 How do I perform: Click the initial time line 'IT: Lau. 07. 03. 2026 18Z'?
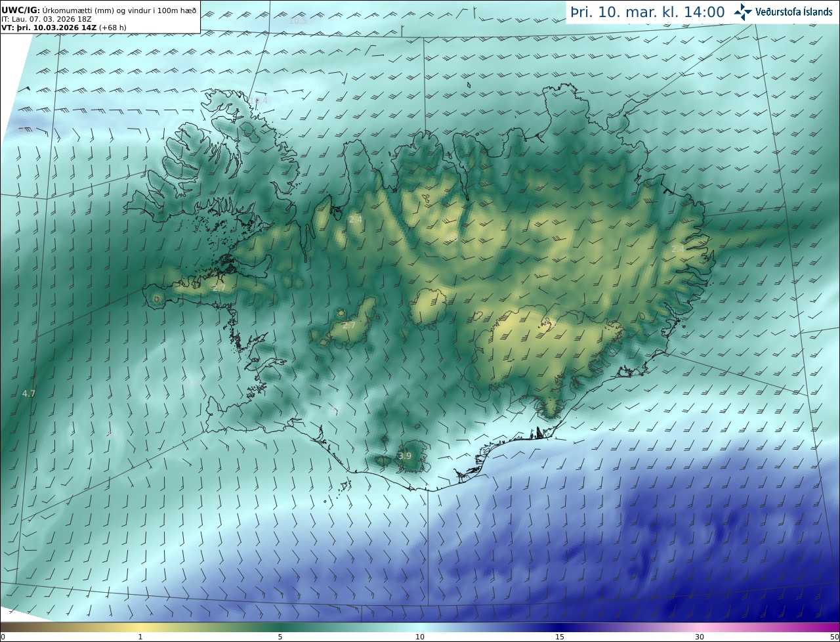(47, 19)
